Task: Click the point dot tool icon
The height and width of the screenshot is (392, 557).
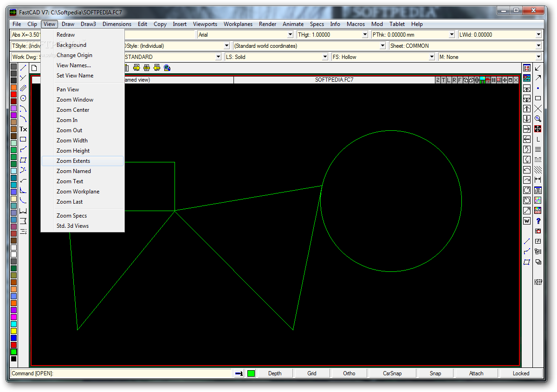Action: tap(538, 88)
